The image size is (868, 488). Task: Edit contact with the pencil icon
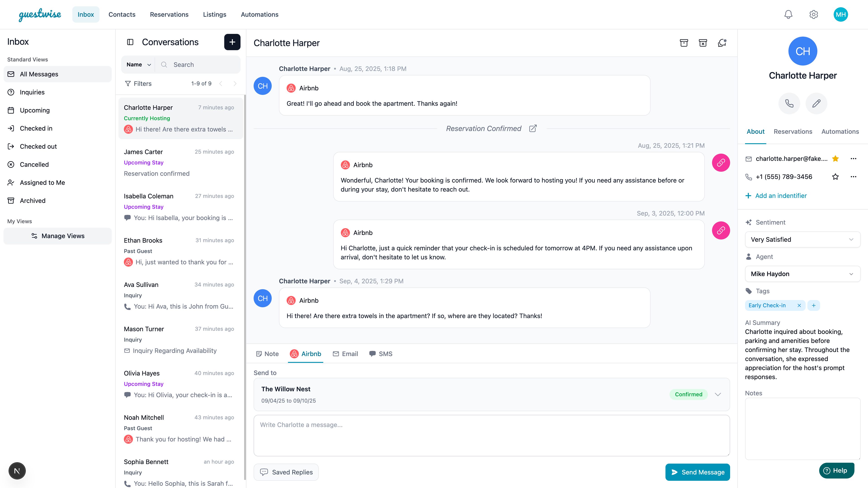[816, 103]
